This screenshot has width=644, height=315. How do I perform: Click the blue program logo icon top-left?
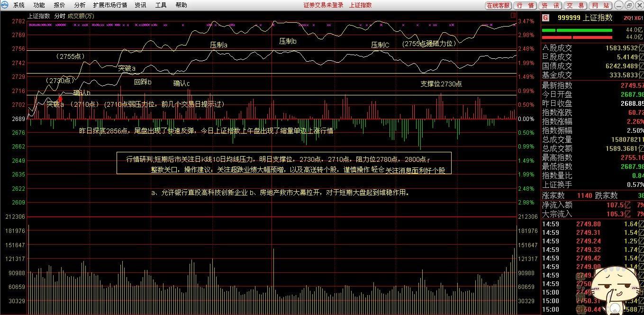click(x=5, y=5)
